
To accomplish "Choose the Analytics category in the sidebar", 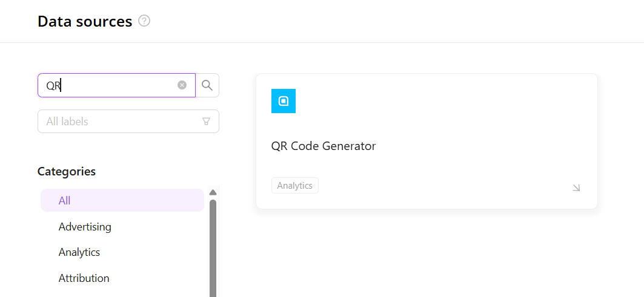I will [x=79, y=252].
